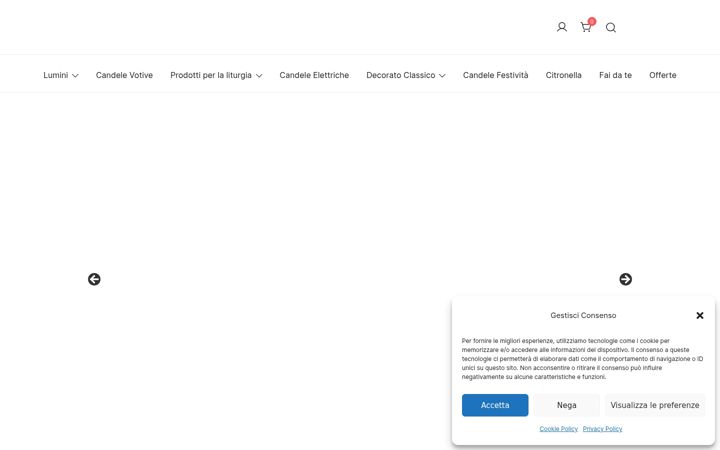
Task: Open Prodotti per la liturgia menu
Action: point(211,75)
